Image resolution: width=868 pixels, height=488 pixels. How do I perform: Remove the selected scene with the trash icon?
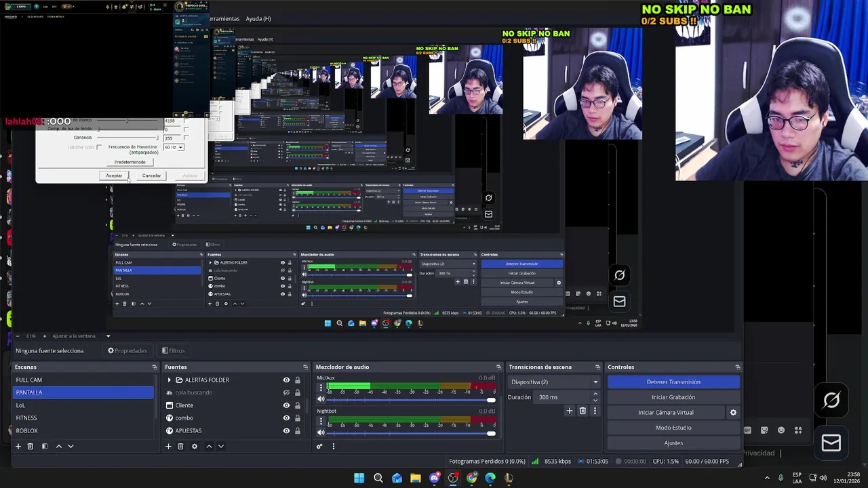30,446
